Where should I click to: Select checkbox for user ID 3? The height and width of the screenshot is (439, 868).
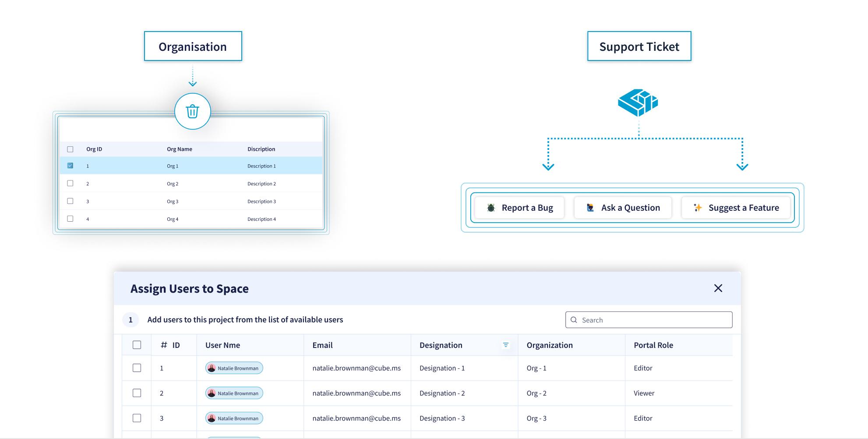(x=137, y=418)
